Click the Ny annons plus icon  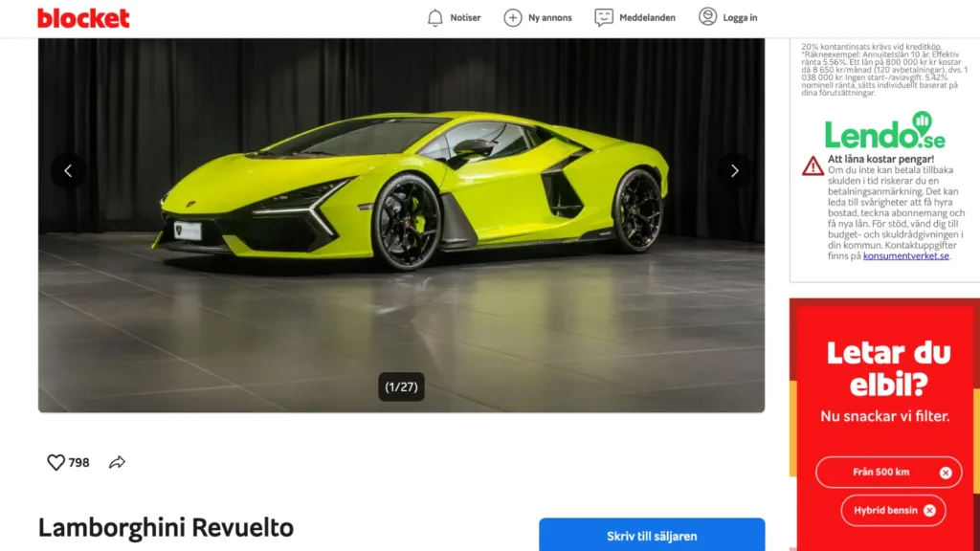[x=513, y=17]
